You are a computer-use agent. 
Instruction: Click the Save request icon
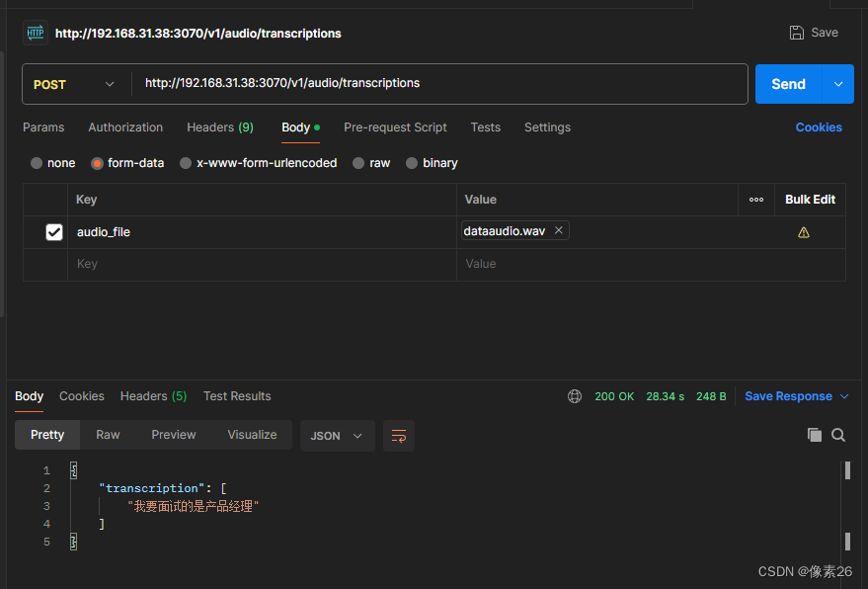tap(796, 32)
